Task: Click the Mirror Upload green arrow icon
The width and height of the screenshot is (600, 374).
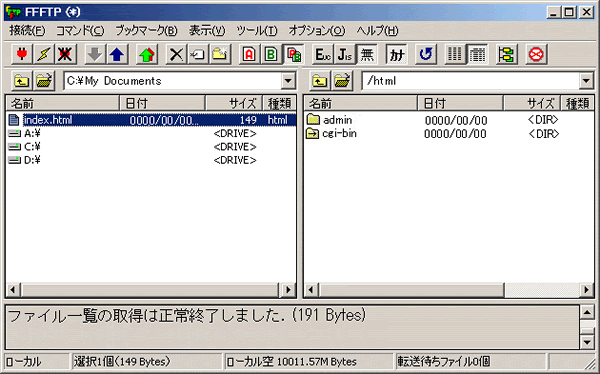Action: pos(147,54)
